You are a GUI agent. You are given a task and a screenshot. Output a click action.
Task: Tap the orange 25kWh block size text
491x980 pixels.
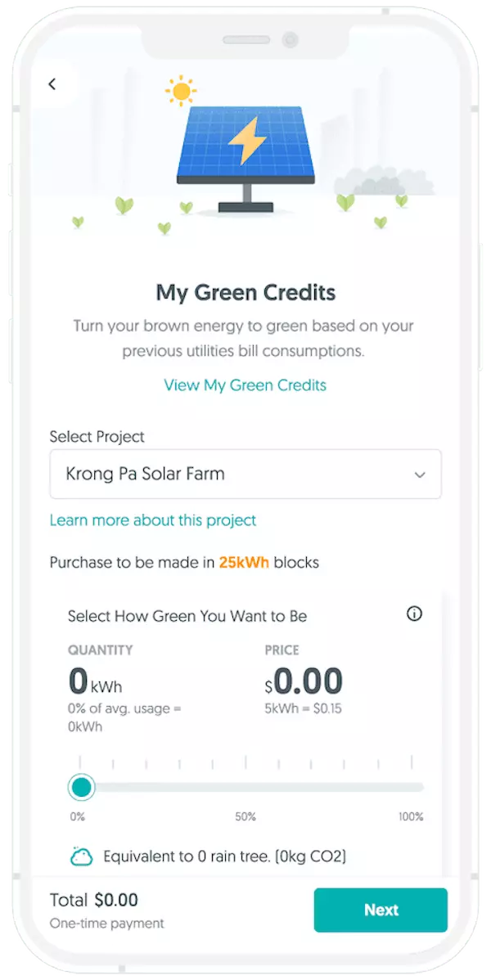coord(244,563)
